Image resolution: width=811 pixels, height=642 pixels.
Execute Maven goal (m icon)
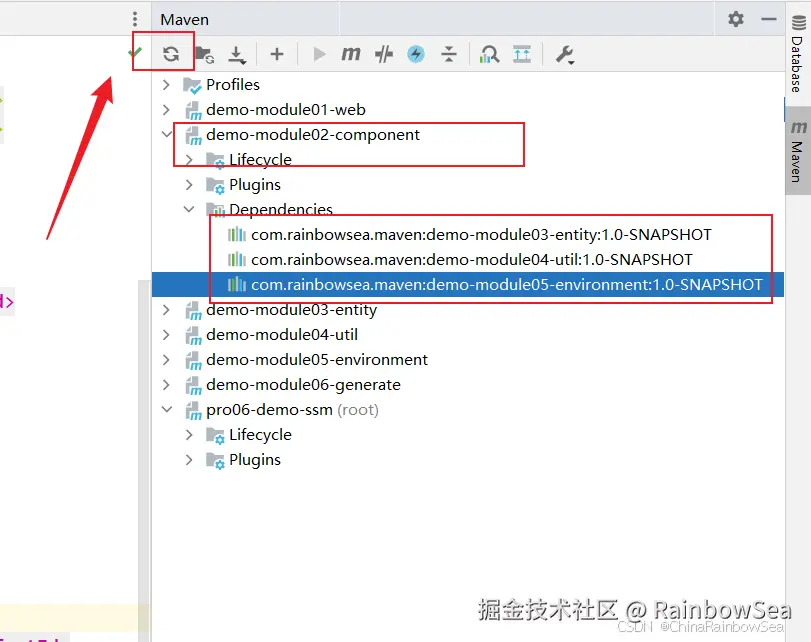tap(351, 53)
